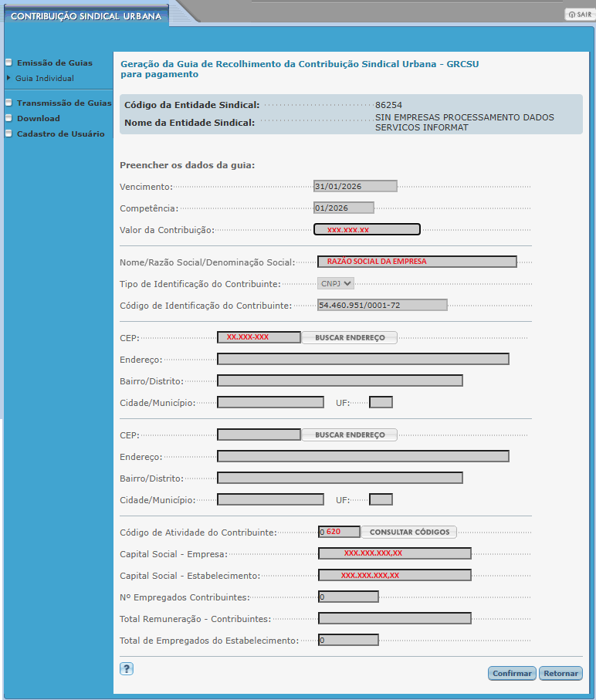
Task: Focus the Código de Atividade do Contribuinte field
Action: [339, 532]
